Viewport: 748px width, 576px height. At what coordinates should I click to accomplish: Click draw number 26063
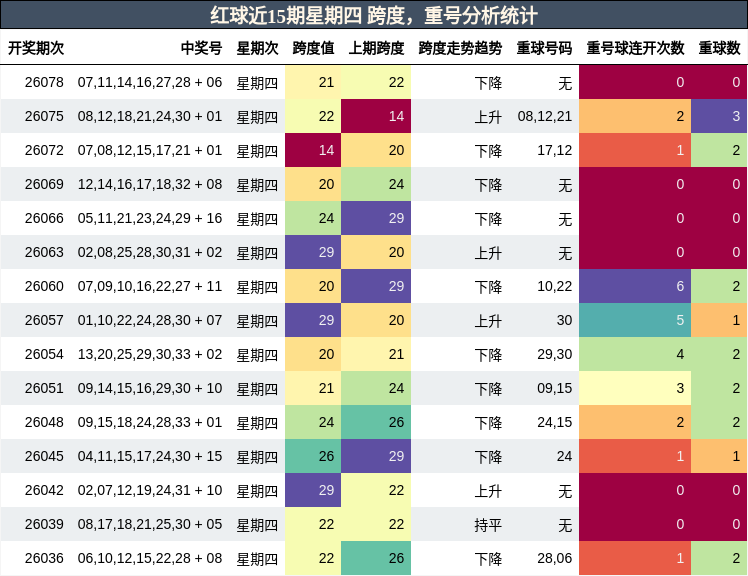[44, 252]
